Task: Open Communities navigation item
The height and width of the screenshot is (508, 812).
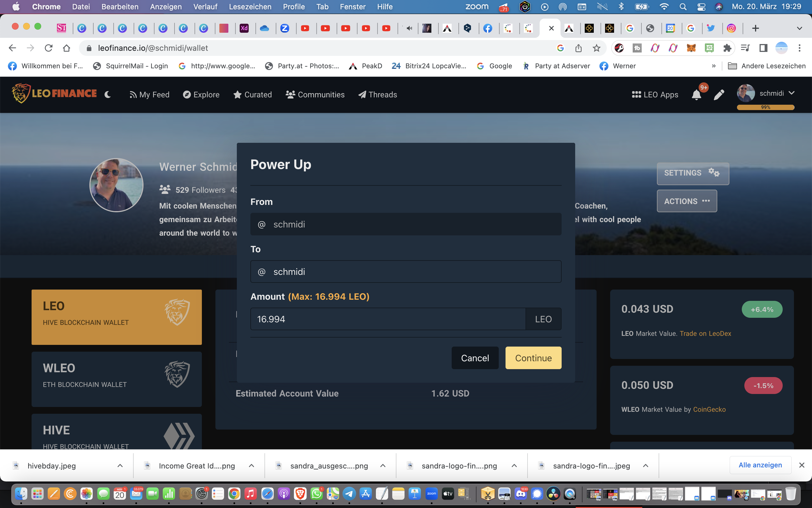Action: point(315,95)
